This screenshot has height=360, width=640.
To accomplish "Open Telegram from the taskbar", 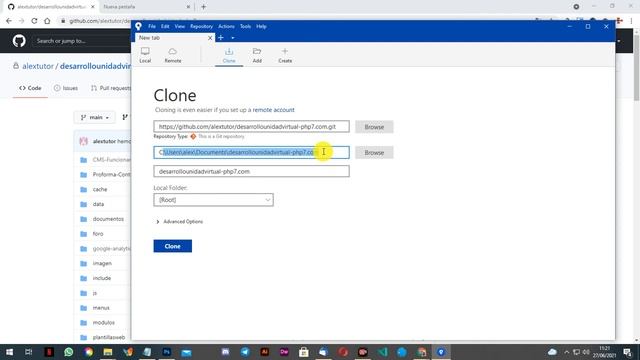I will click(x=245, y=352).
